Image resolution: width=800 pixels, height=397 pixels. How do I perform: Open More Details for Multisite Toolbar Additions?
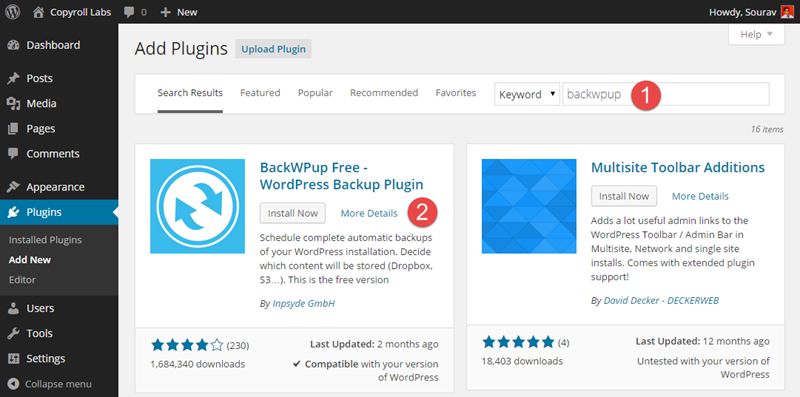700,196
